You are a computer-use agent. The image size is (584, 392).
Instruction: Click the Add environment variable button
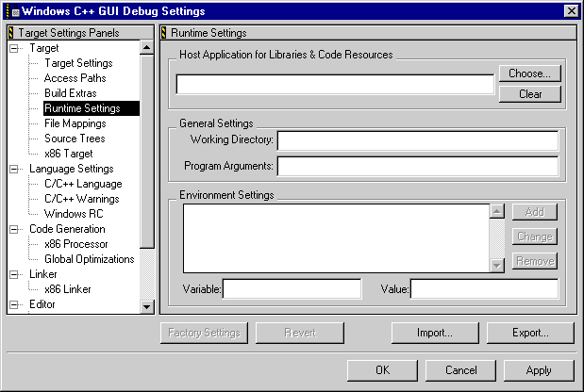[535, 212]
